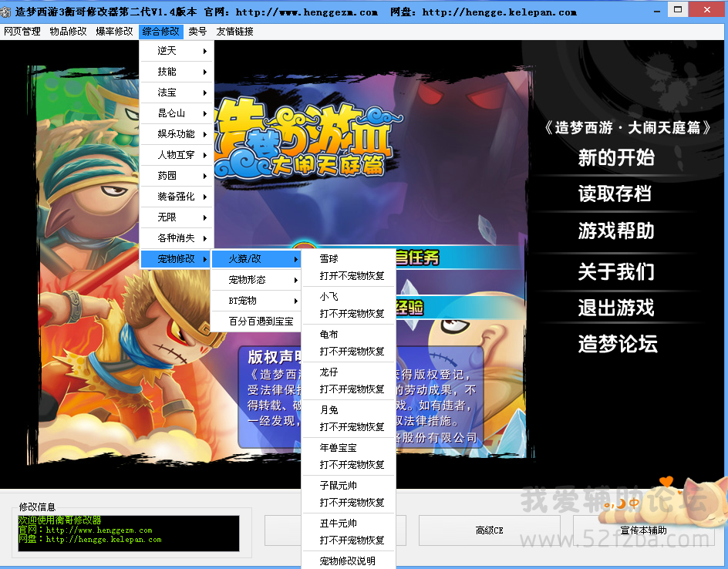The width and height of the screenshot is (728, 569).
Task: Start a new game with 新的开始
Action: click(616, 158)
